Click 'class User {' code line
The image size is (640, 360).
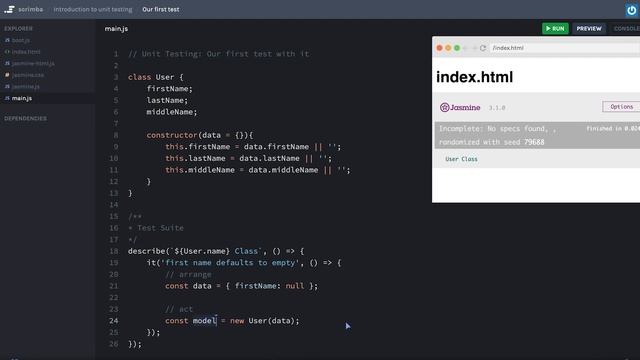[156, 77]
